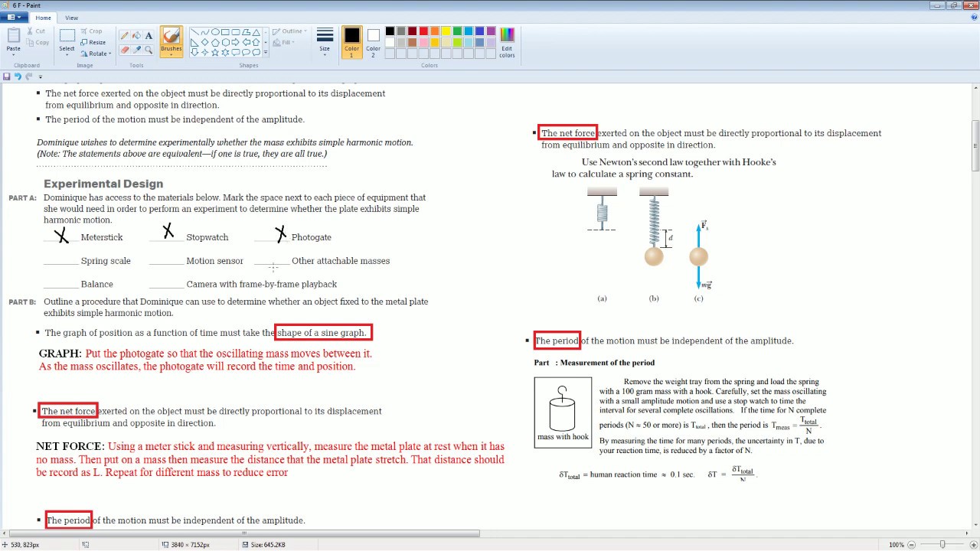980x551 pixels.
Task: Pick the yellow color swatch
Action: pyautogui.click(x=446, y=31)
